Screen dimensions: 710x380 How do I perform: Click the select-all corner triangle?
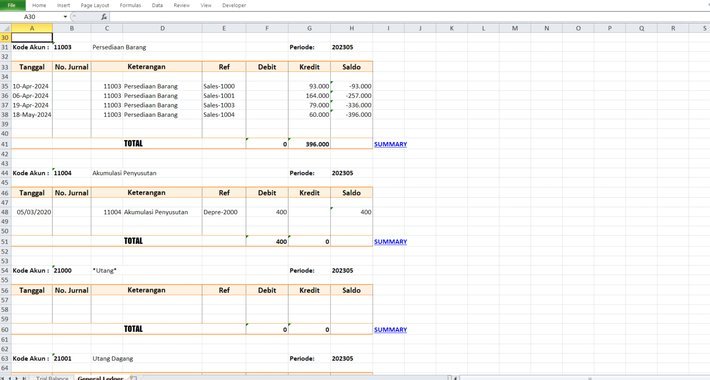pos(5,28)
